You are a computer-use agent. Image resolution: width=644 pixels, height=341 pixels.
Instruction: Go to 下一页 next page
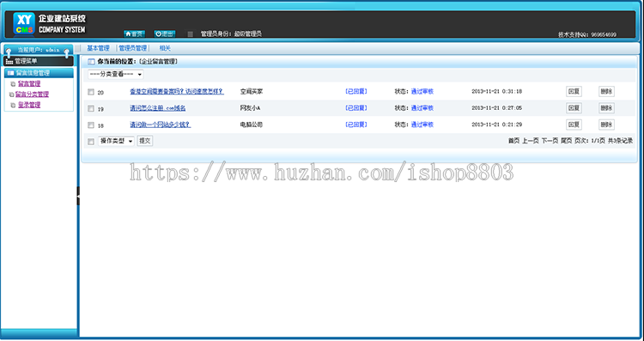pyautogui.click(x=550, y=141)
